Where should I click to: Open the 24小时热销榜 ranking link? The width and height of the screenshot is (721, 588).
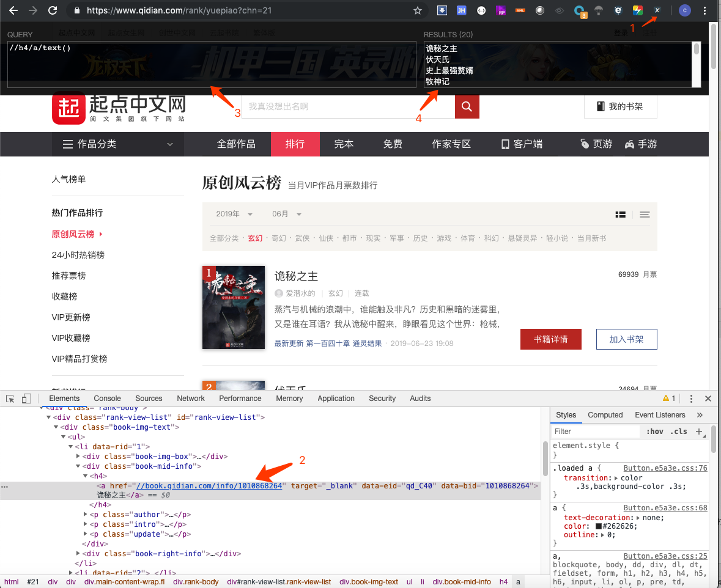[78, 255]
